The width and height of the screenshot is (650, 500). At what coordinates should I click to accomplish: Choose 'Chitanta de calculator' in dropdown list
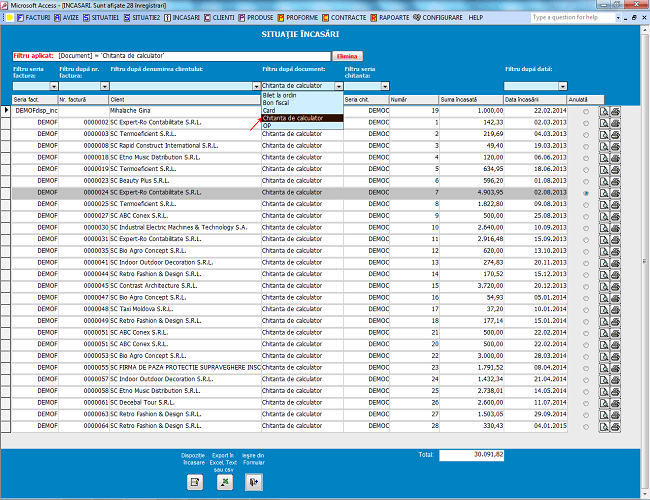pos(302,118)
